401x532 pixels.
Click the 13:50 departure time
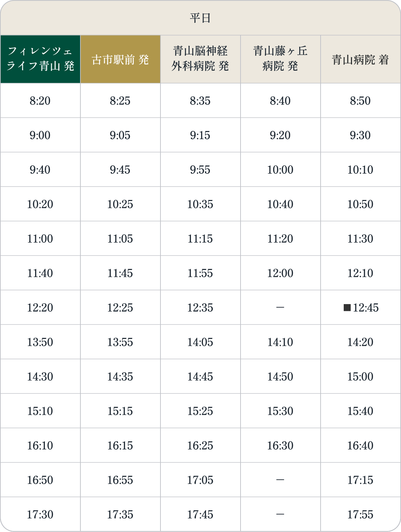coord(40,342)
